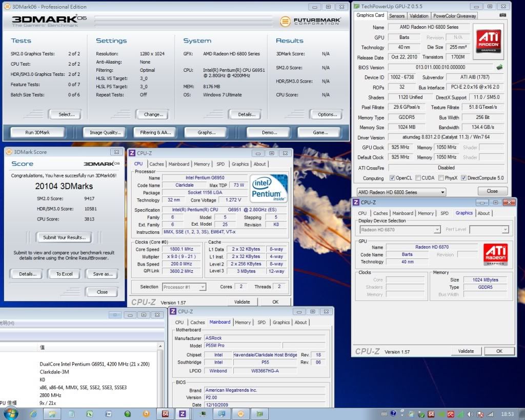Click the CPU-Z purple Z taskbar icon
Viewport: 525px width, 420px height.
click(182, 413)
